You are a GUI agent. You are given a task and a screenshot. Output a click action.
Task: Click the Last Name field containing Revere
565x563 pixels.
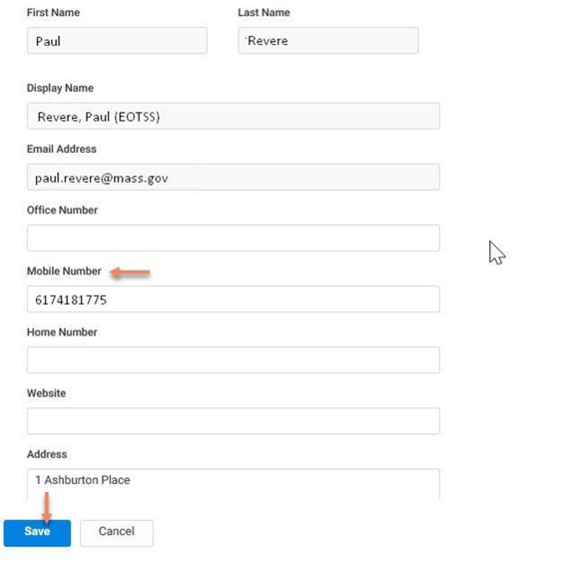pos(328,41)
